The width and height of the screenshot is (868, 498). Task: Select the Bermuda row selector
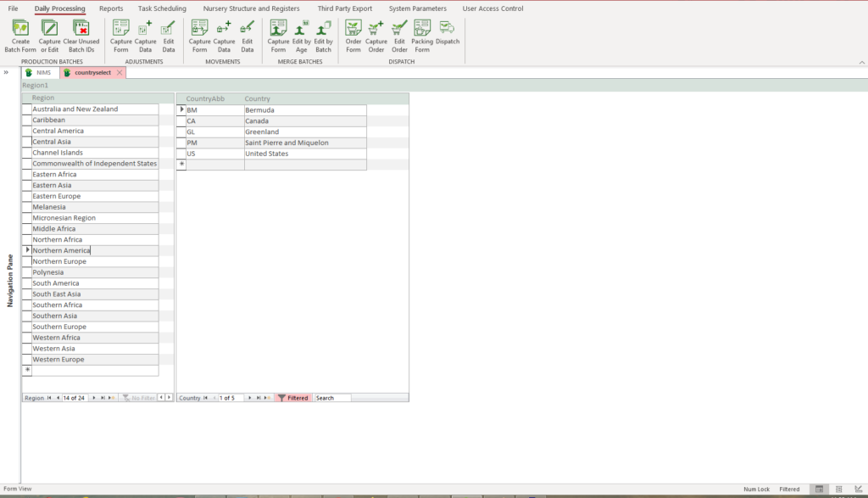181,110
